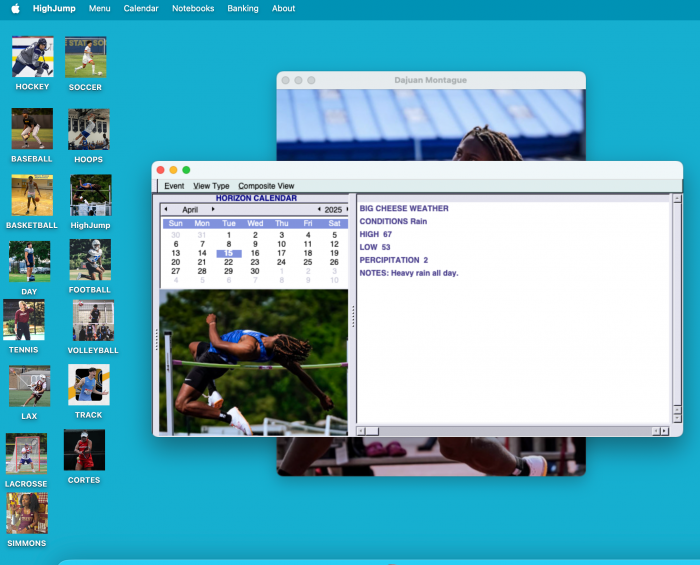Open the SOCCER desktop icon
The image size is (700, 565).
pos(85,58)
